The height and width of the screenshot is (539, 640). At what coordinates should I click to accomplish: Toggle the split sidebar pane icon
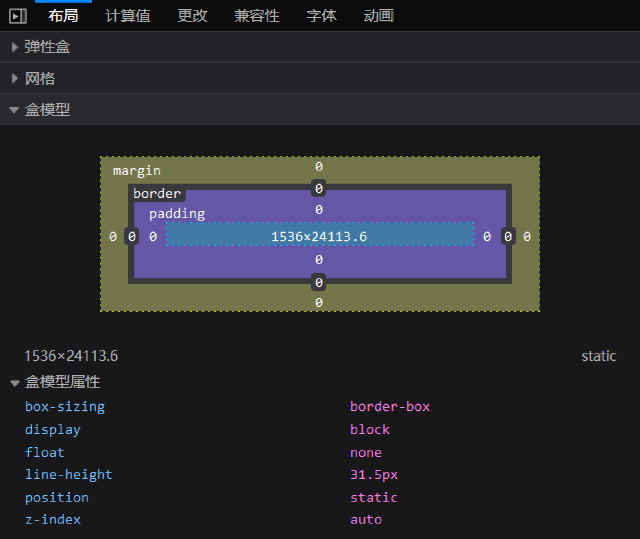coord(17,15)
